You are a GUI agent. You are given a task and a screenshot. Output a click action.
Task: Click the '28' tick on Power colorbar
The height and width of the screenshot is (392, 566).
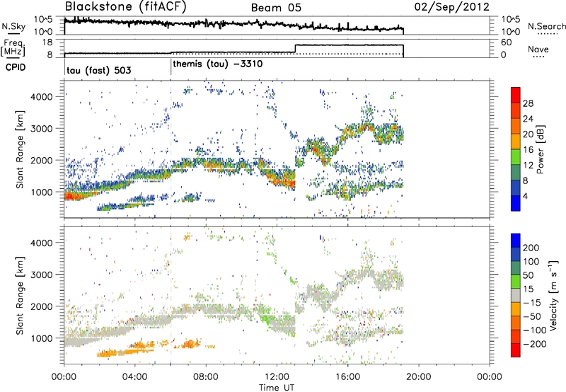[528, 103]
